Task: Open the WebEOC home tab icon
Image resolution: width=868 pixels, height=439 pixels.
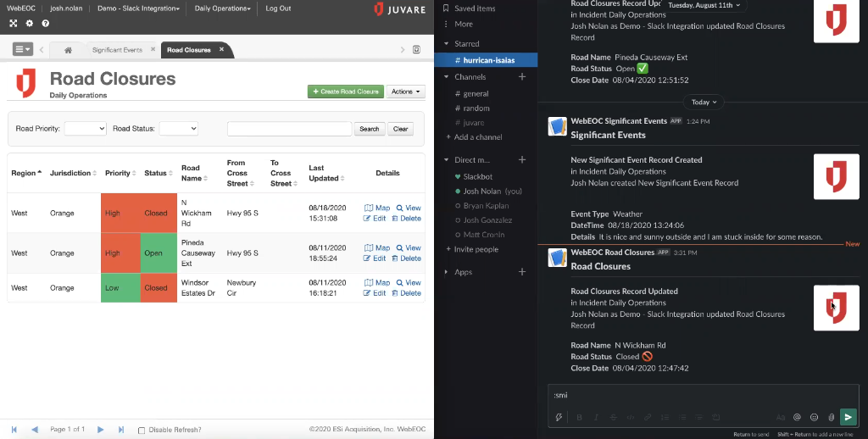Action: [x=68, y=50]
